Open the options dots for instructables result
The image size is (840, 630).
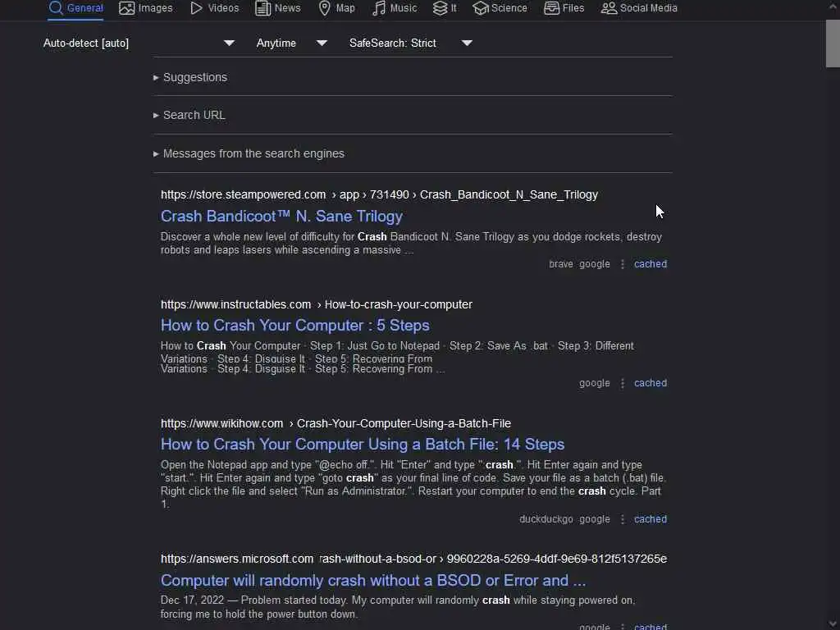[x=623, y=383]
